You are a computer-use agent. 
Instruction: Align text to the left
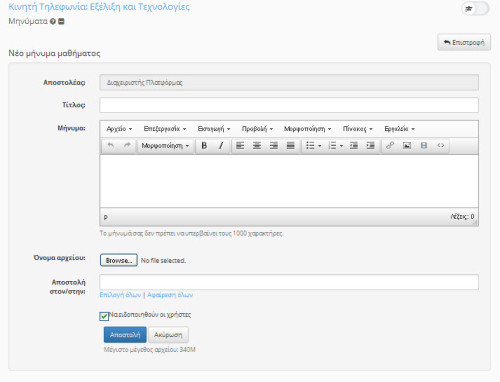[x=240, y=146]
